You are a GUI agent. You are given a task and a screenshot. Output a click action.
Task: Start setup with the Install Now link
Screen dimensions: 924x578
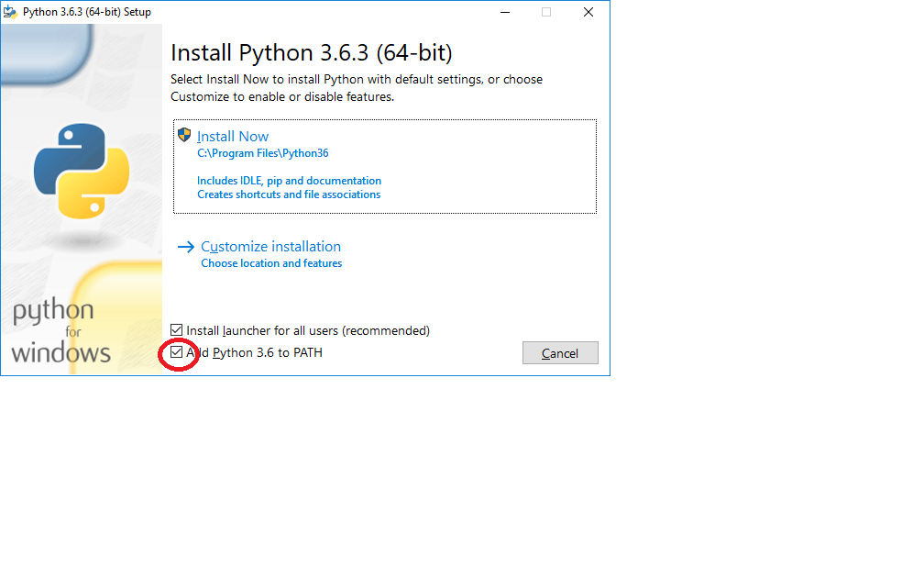233,136
